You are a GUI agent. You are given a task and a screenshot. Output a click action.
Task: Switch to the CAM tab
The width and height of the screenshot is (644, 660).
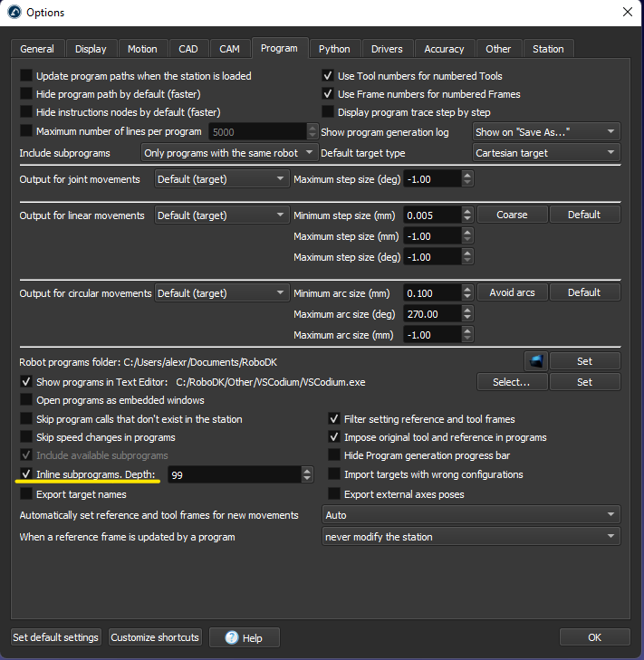(229, 49)
